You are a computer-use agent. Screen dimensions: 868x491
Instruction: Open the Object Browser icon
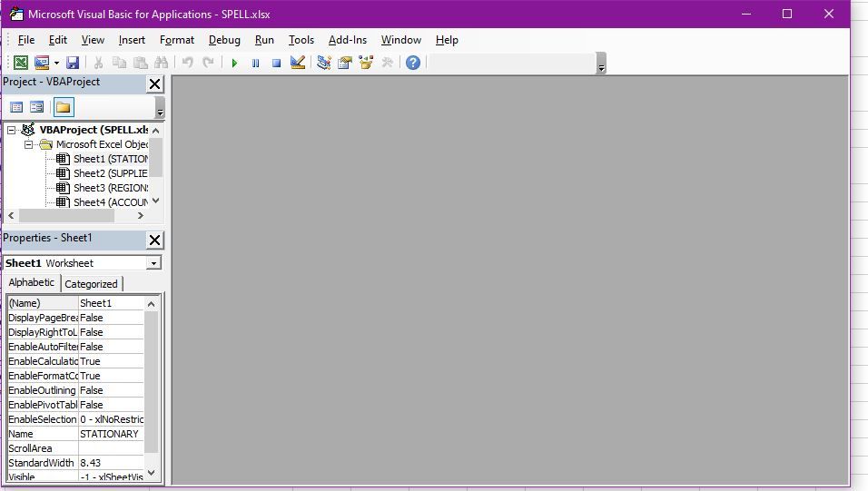(x=366, y=63)
